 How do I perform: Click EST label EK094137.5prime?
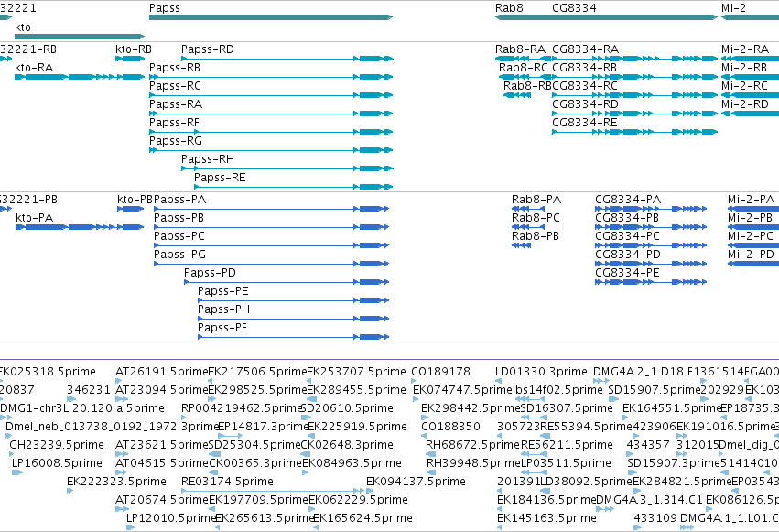416,483
